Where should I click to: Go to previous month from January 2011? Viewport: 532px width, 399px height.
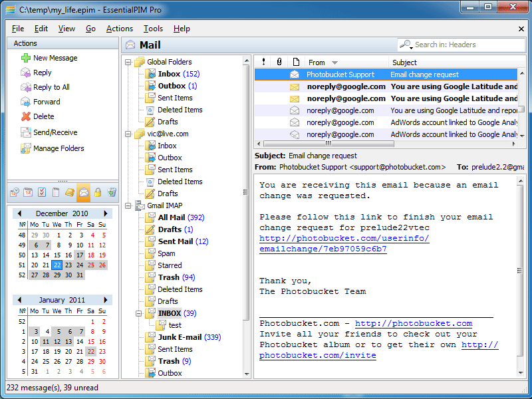click(19, 300)
